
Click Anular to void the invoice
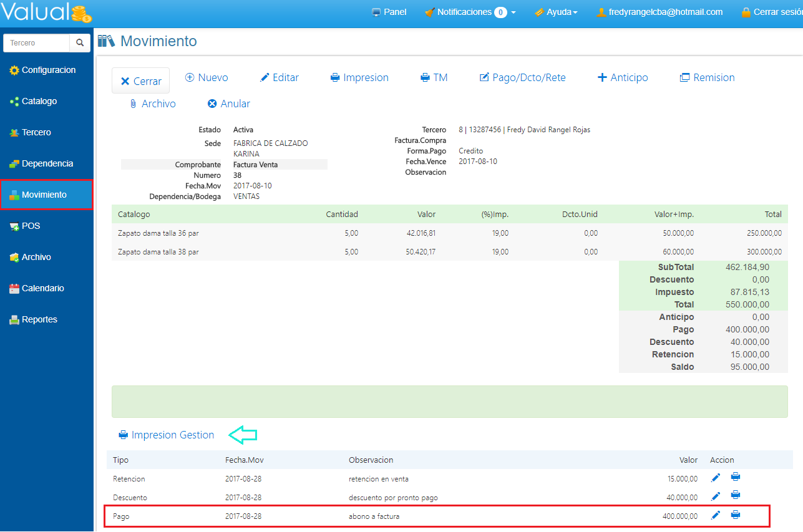(228, 104)
